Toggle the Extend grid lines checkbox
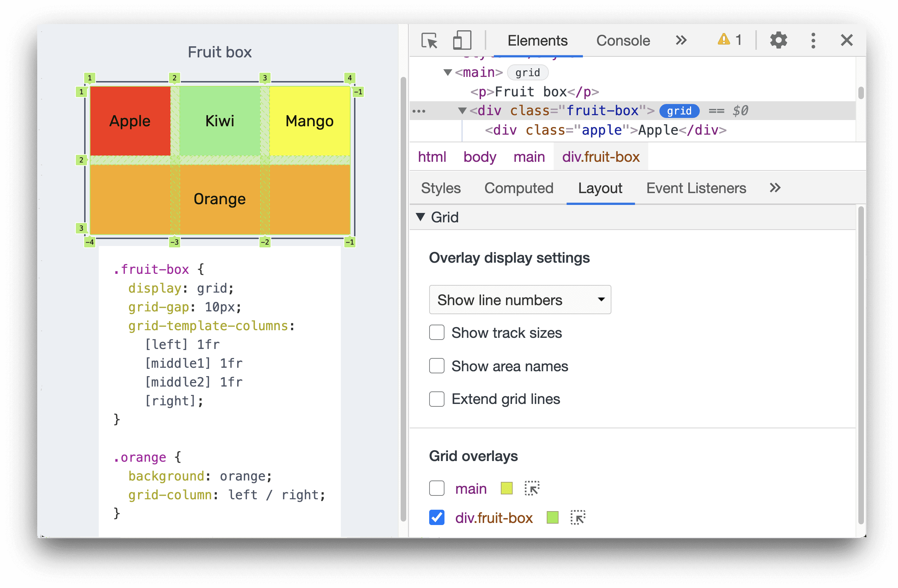 tap(436, 398)
